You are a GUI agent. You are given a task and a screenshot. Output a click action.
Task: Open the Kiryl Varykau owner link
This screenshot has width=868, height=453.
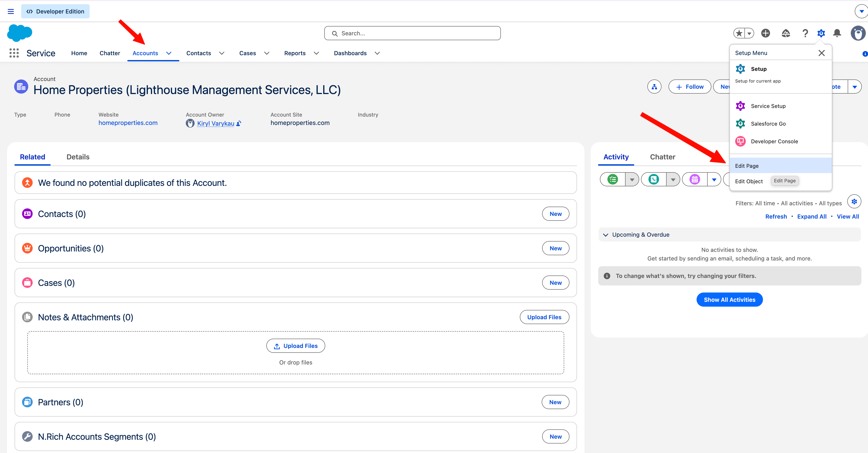[x=215, y=123]
